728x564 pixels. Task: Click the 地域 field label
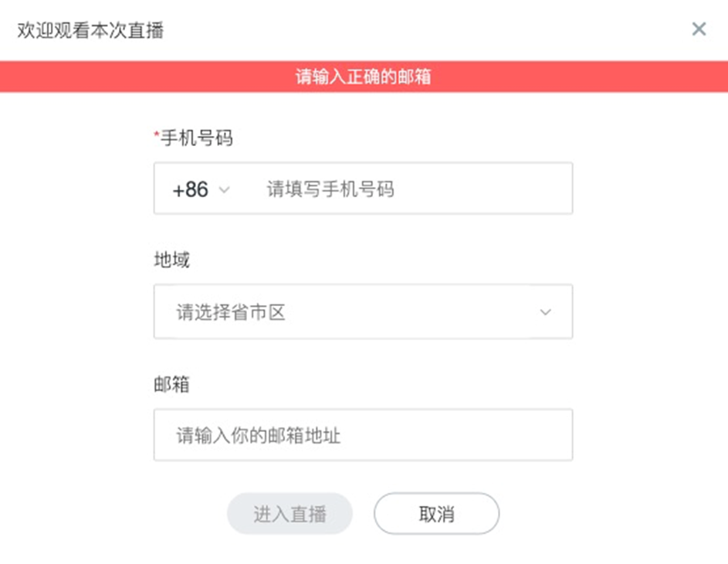(x=172, y=260)
